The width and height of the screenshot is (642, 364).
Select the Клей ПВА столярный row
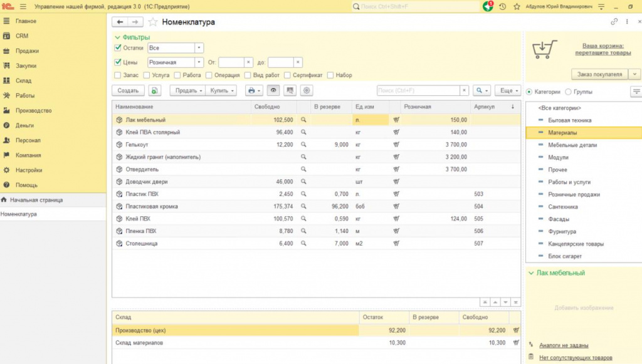[316, 132]
